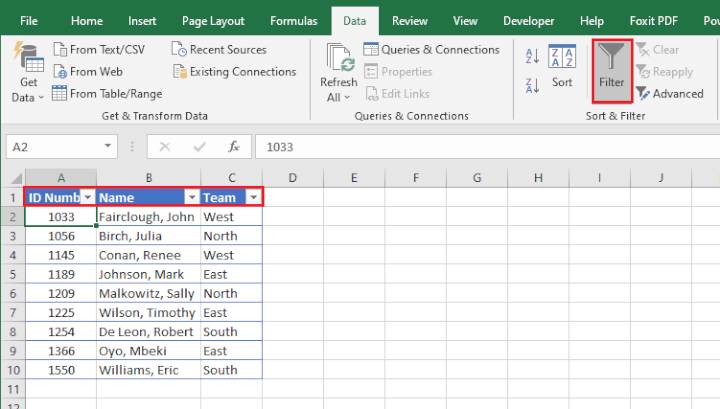Select row 5 header
Viewport: 720px width, 409px height.
coord(13,275)
